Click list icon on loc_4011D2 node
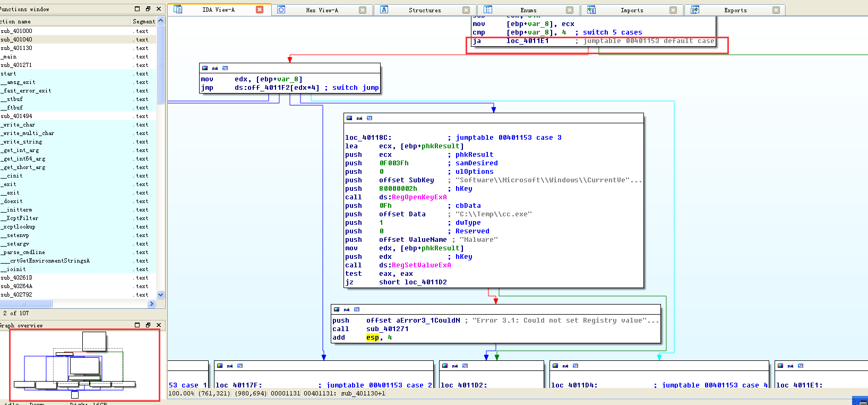 tap(465, 366)
